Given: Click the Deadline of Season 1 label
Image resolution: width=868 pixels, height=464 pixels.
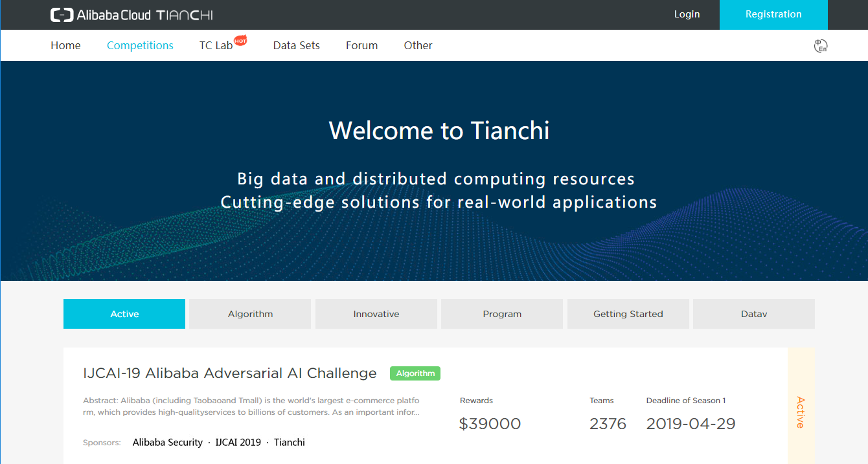Looking at the screenshot, I should pos(686,401).
